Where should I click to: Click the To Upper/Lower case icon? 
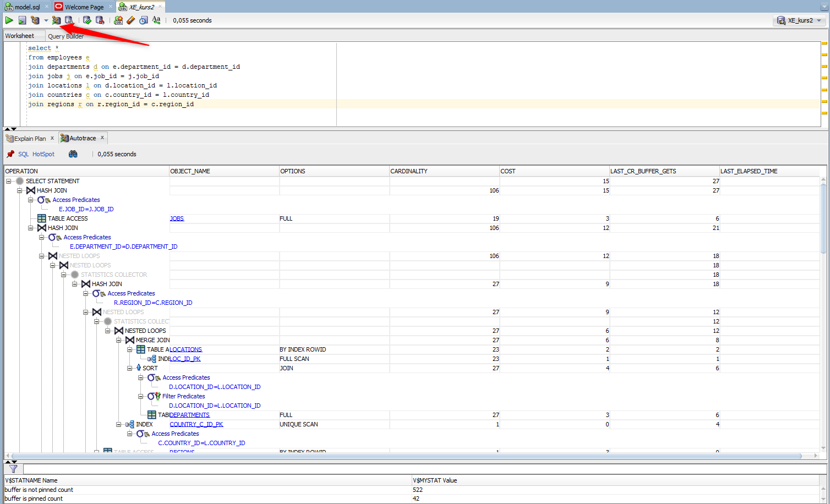click(156, 20)
